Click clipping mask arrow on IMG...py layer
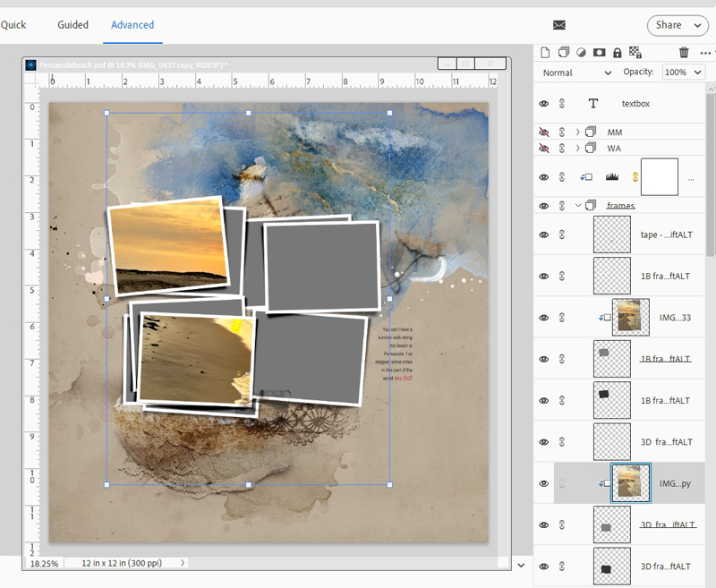Image resolution: width=716 pixels, height=588 pixels. pyautogui.click(x=605, y=483)
